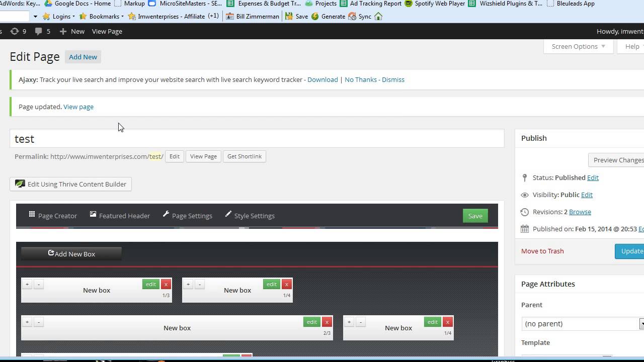Open Imwenterprises - Affiliate bookmark

174,16
